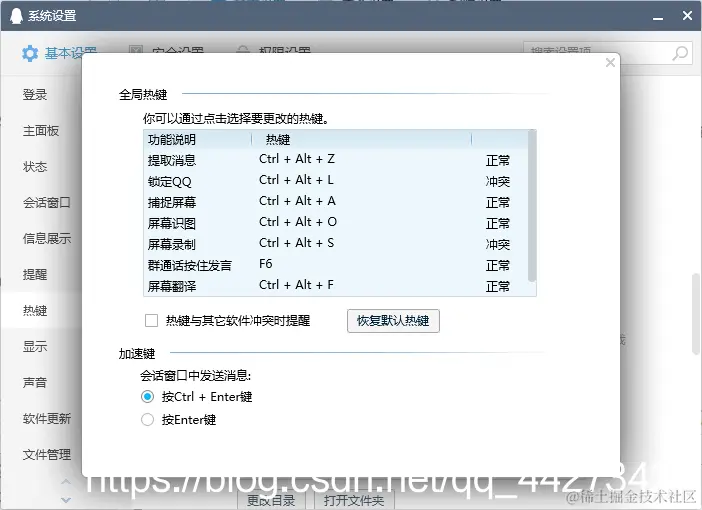The height and width of the screenshot is (510, 702).
Task: Minimize the 系统设置 window
Action: coord(658,17)
